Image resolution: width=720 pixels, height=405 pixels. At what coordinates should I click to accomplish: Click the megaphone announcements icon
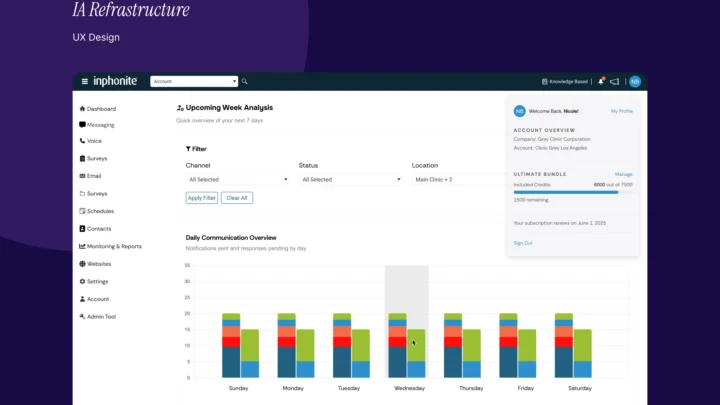(614, 82)
